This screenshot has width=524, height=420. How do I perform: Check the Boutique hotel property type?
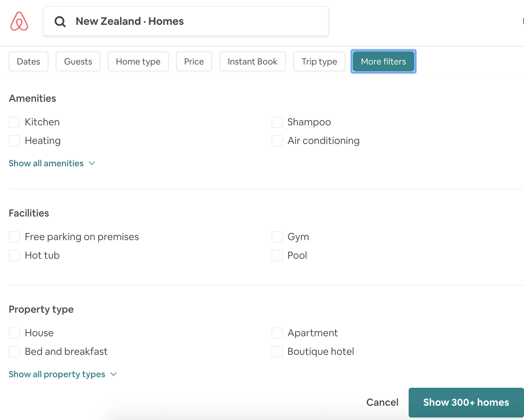coord(277,351)
